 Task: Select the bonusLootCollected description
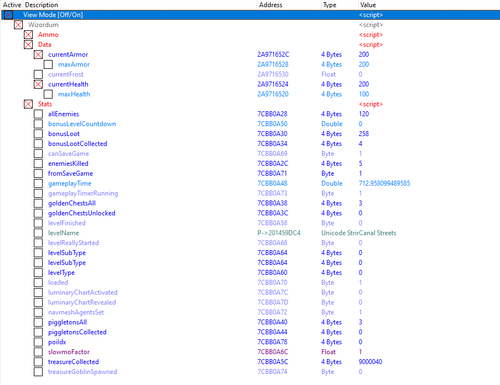[x=78, y=144]
